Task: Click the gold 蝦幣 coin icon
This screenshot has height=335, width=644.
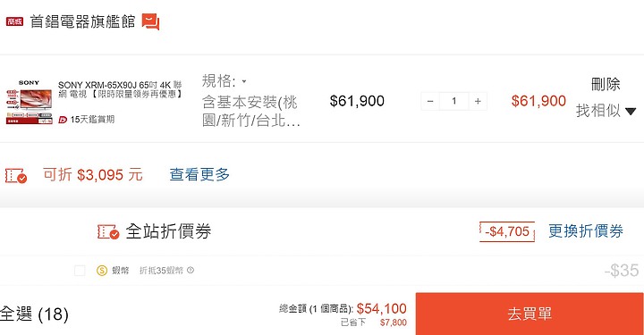Action: [102, 270]
